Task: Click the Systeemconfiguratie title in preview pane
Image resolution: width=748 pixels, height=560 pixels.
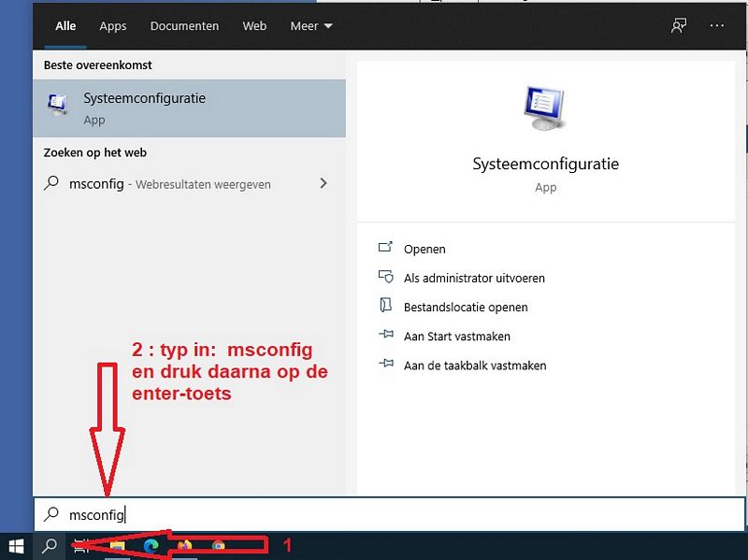Action: (x=546, y=164)
